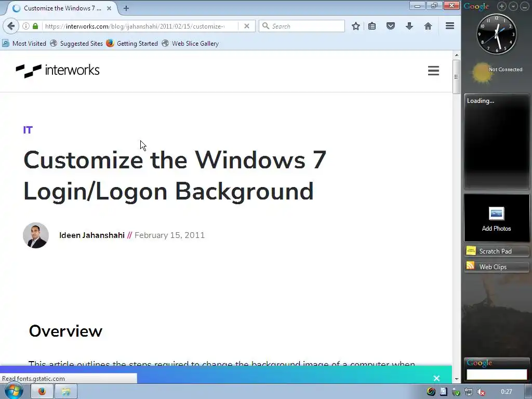
Task: Dismiss the gradient banner with its X
Action: click(436, 378)
